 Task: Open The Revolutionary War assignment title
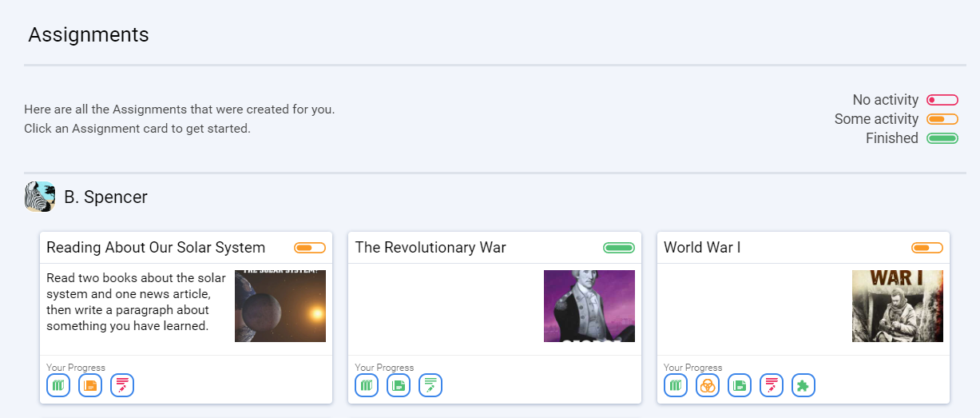tap(430, 248)
